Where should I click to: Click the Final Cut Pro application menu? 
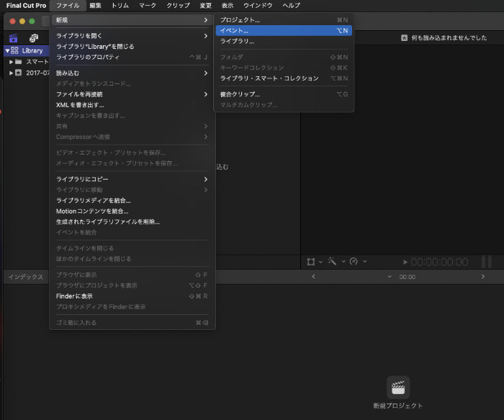[26, 6]
